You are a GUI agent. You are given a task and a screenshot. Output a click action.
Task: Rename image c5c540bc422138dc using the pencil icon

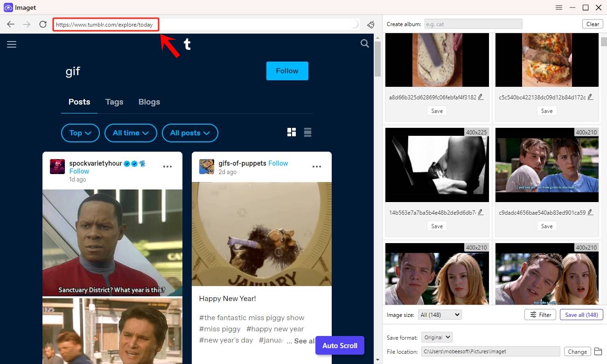pyautogui.click(x=590, y=96)
